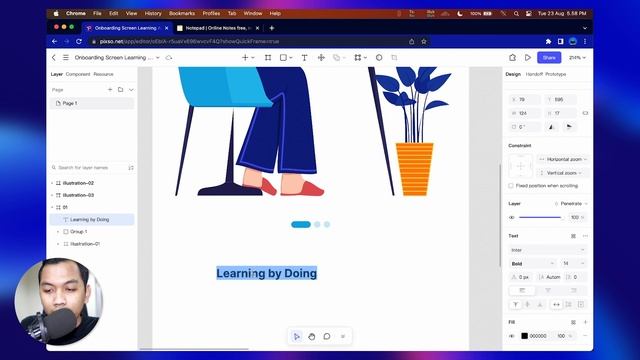Click the cloud sync status icon
Image resolution: width=640 pixels, height=360 pixels.
[169, 58]
